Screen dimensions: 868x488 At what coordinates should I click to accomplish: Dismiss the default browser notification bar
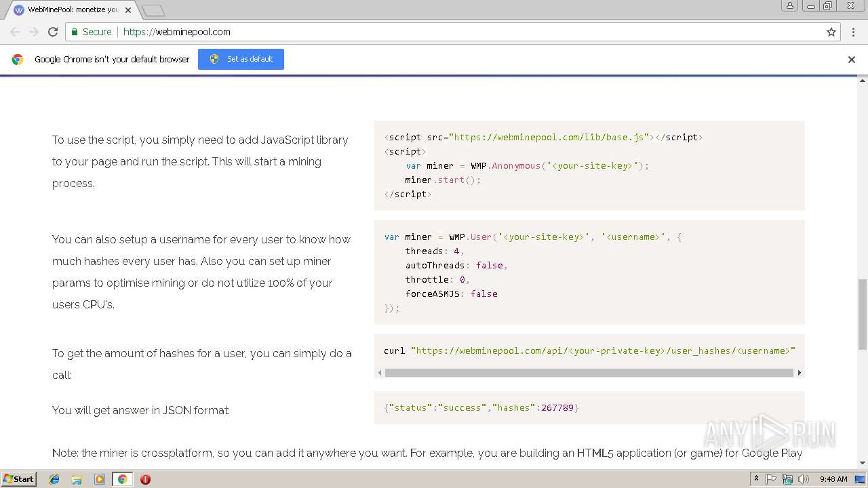coord(852,59)
